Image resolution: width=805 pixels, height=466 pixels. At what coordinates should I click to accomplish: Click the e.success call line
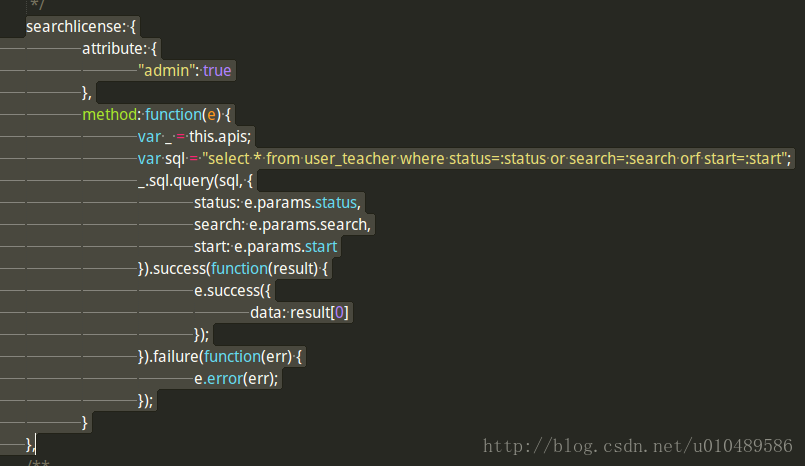(x=232, y=291)
